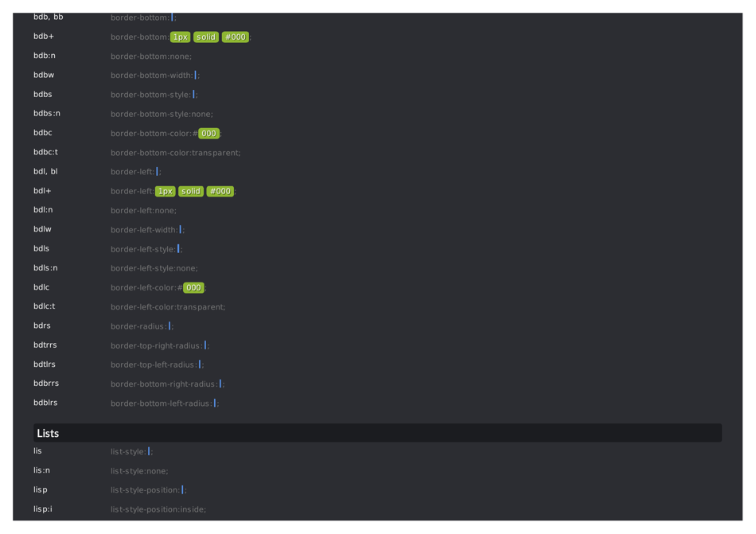Select the "lisp:i" abbreviation entry
This screenshot has height=534, width=756.
[x=41, y=509]
